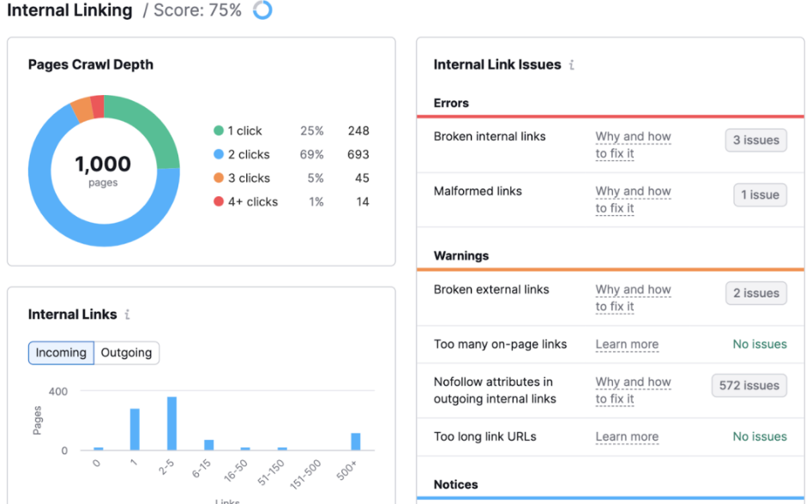Click the 'Internal Link Issues' heading
The image size is (812, 504).
[497, 64]
